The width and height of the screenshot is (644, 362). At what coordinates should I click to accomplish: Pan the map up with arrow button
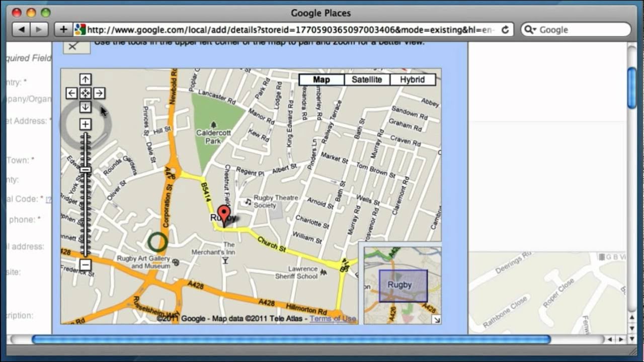click(x=85, y=79)
